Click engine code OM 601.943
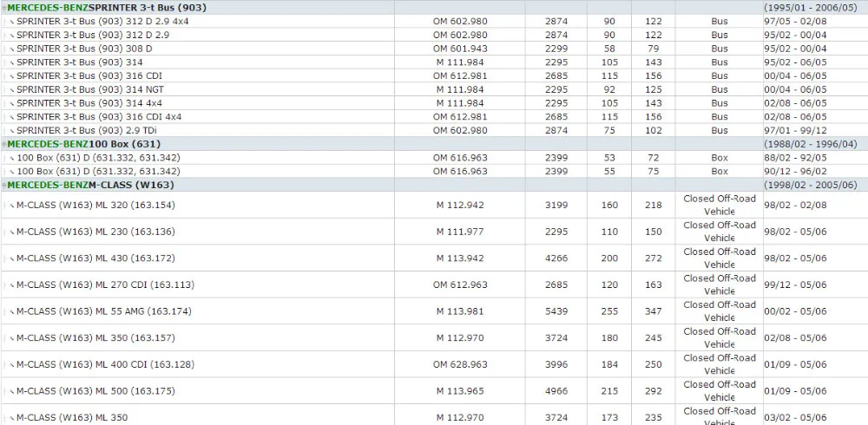868x425 pixels. [x=460, y=49]
